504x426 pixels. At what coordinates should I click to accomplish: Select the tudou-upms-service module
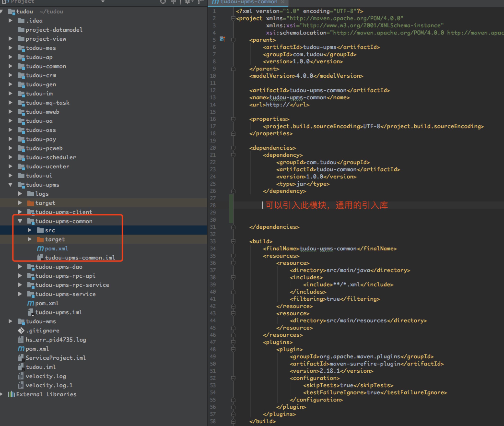click(65, 294)
